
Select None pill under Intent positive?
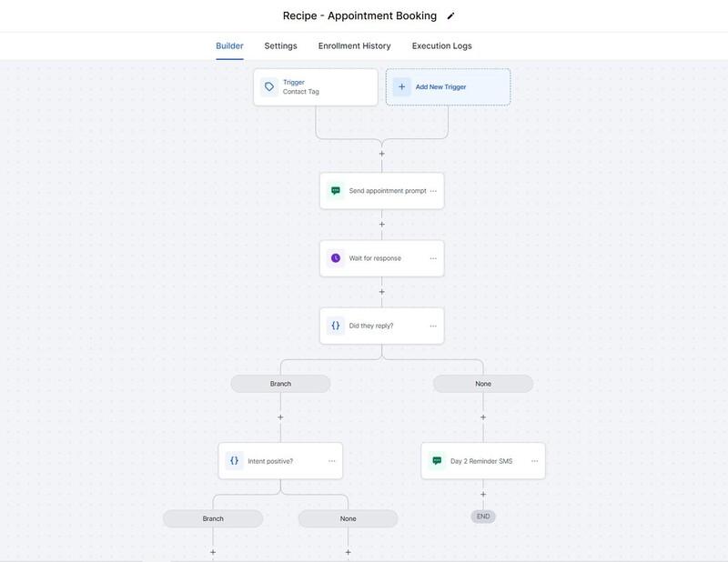click(349, 519)
